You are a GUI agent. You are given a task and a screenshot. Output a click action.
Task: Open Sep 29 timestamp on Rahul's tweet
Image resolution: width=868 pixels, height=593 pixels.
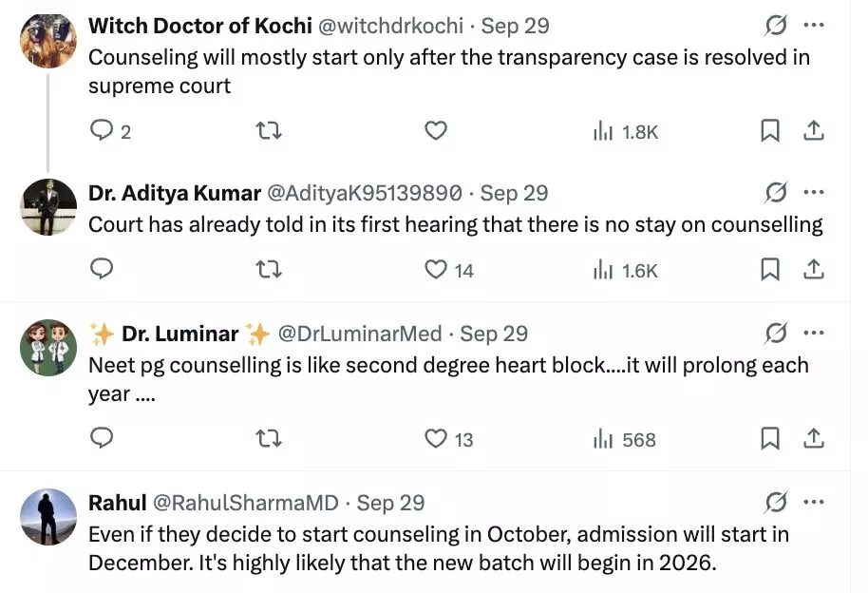tap(390, 503)
